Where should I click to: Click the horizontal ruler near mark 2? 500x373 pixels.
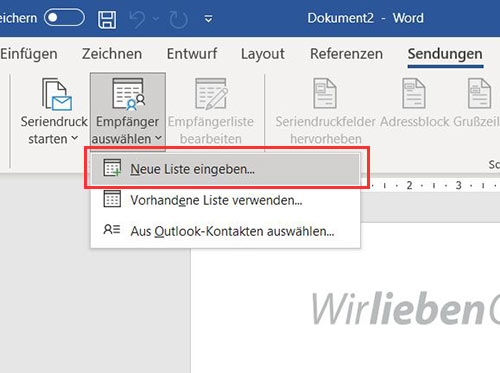point(409,185)
